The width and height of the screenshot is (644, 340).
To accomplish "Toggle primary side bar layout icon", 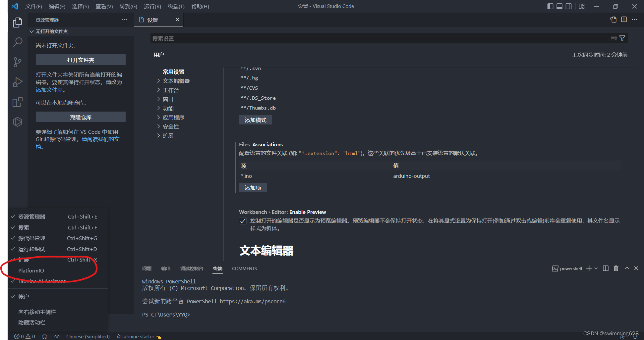I will click(550, 6).
